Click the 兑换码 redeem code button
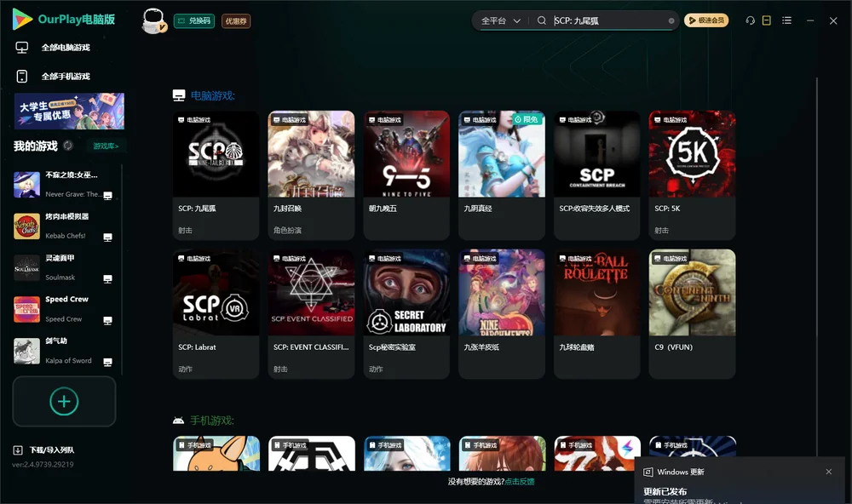This screenshot has height=504, width=852. pos(194,21)
